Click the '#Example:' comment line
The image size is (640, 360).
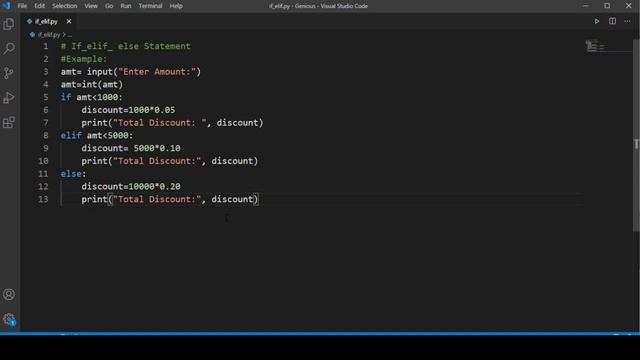(84, 59)
